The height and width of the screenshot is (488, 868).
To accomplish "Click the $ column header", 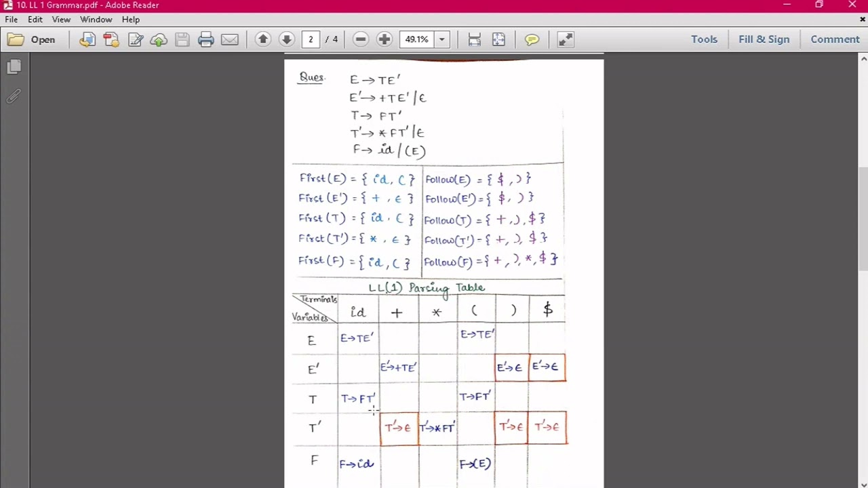I will [548, 310].
